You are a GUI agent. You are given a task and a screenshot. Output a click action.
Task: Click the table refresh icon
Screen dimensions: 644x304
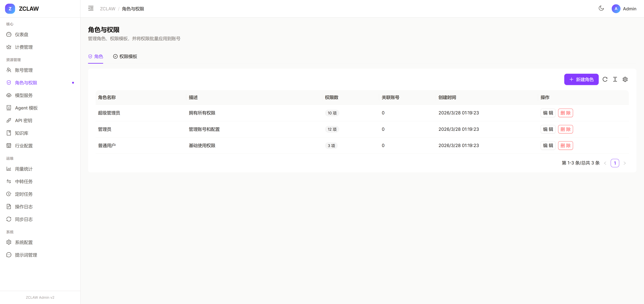coord(605,79)
